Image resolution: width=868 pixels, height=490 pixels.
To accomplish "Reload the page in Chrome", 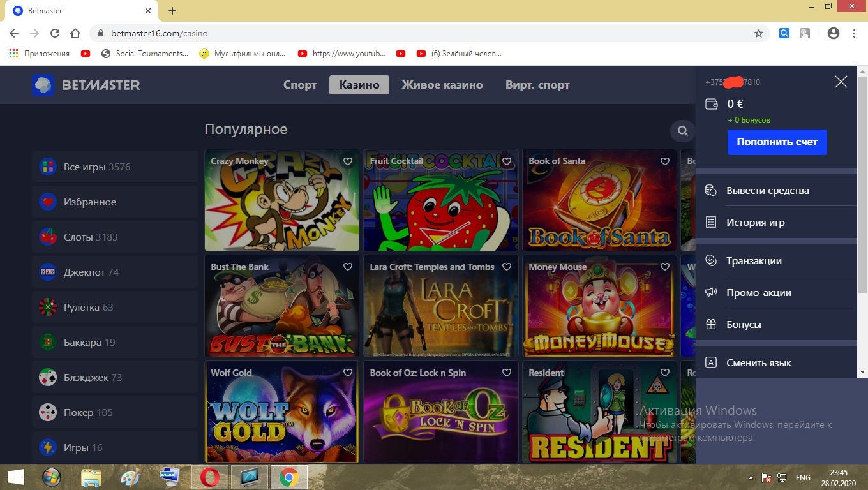I will click(55, 33).
